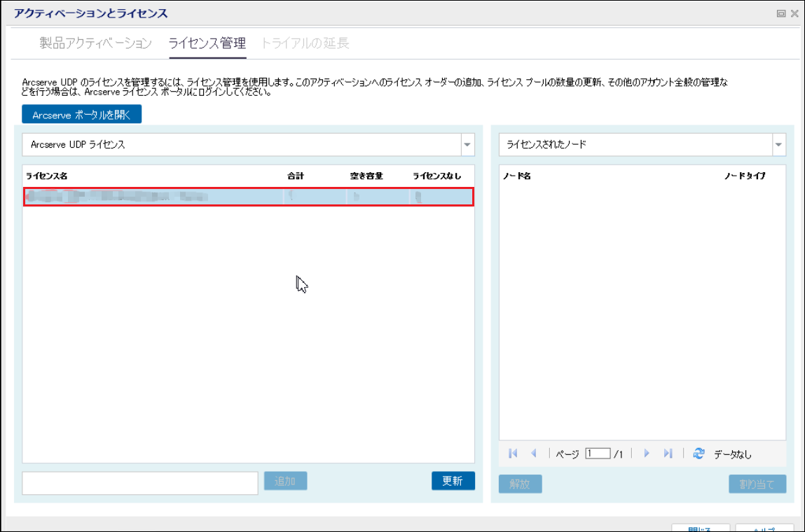The width and height of the screenshot is (805, 532).
Task: Sort by the ノード名 column header
Action: (517, 176)
